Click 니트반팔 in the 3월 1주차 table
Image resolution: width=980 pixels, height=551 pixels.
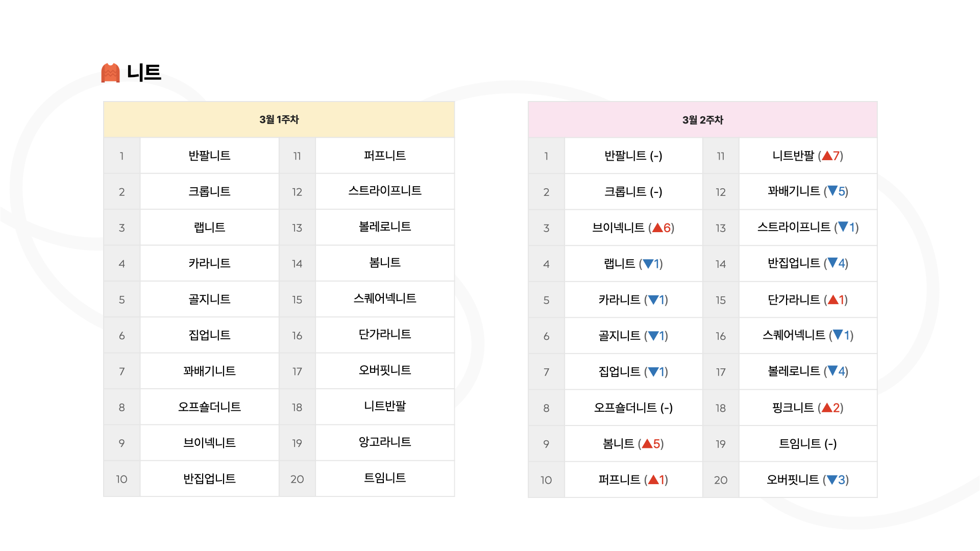coord(385,406)
